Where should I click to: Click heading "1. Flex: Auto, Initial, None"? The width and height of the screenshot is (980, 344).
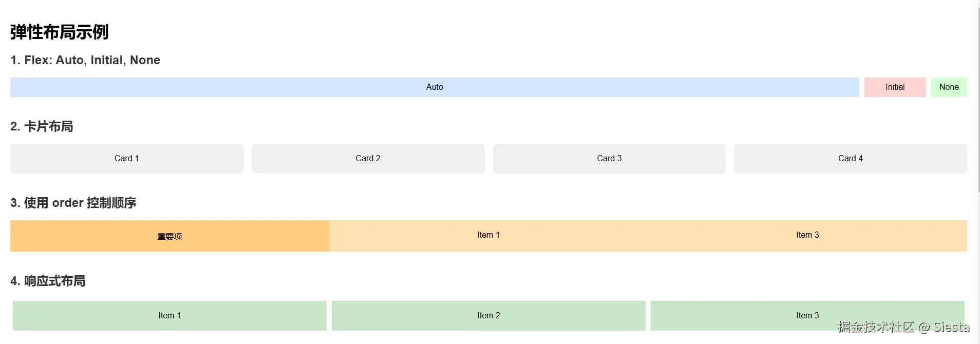(85, 60)
